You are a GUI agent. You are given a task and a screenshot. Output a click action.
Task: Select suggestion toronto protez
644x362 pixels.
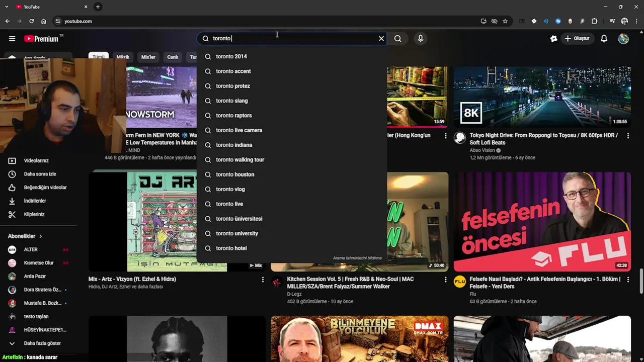coord(292,86)
